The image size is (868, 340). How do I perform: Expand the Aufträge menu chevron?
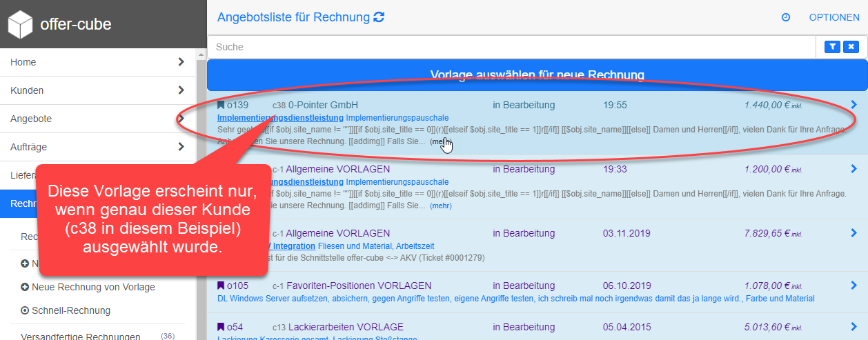pos(181,147)
